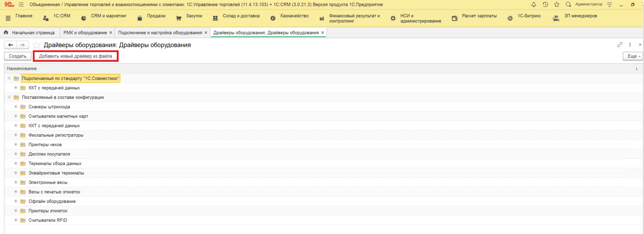Expand the Сканеры штрихкода folder

[x=16, y=107]
